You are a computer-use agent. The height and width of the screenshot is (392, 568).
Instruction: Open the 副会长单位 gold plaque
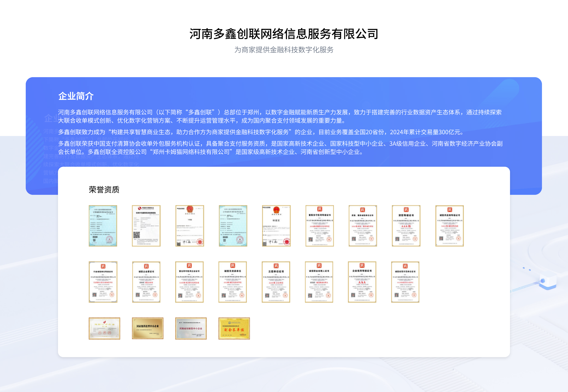(234, 328)
